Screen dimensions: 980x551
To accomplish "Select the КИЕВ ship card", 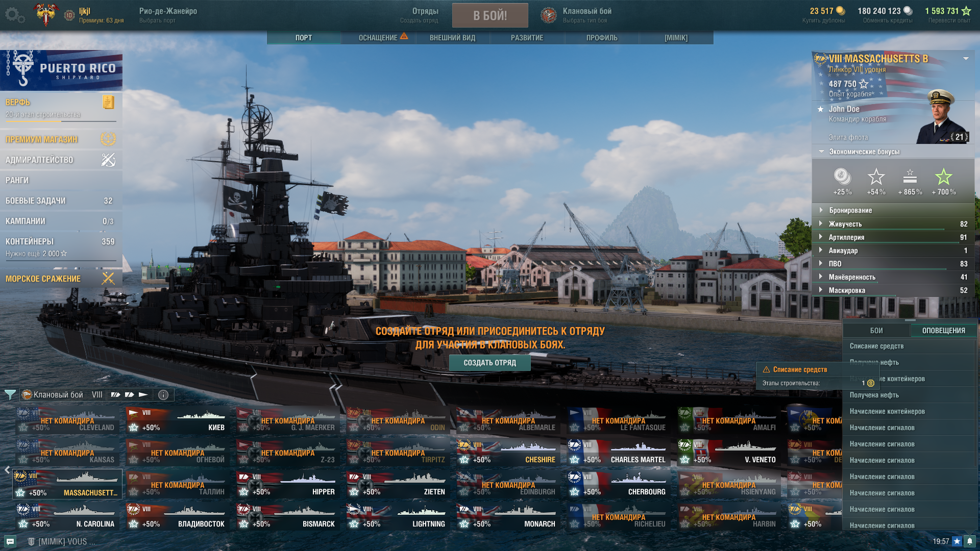I will [x=177, y=420].
